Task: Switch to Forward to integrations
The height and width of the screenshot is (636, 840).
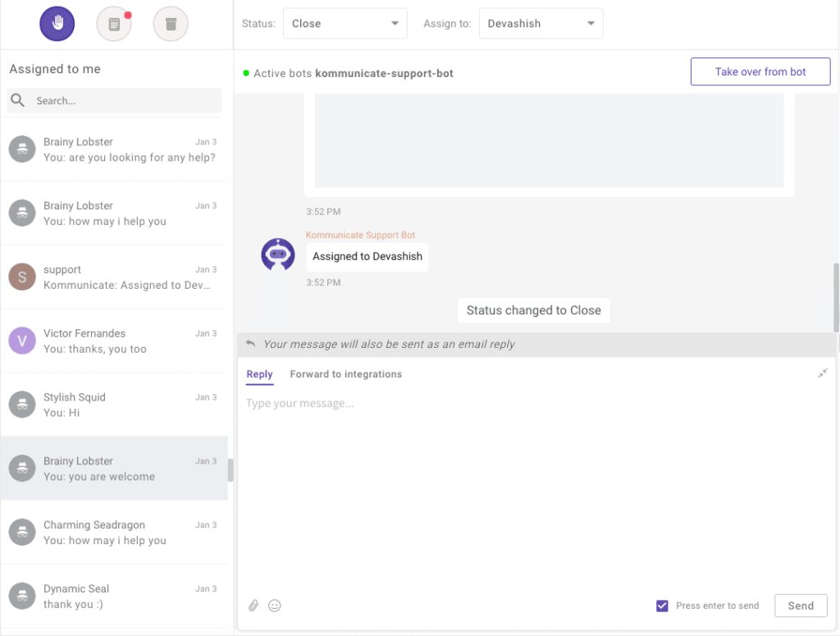Action: [x=345, y=374]
